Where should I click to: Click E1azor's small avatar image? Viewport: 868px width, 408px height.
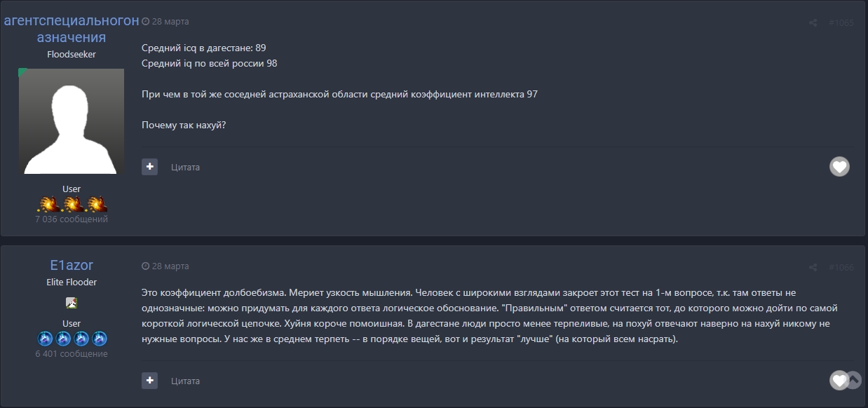coord(72,303)
